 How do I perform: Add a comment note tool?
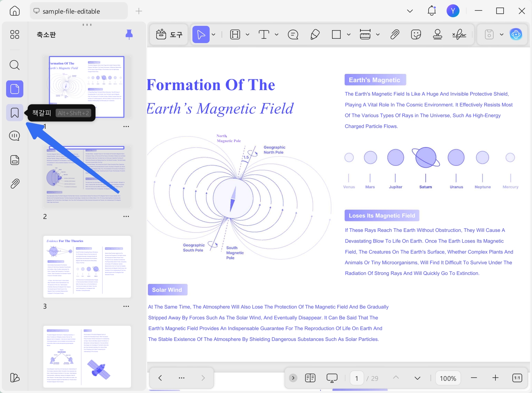pos(293,34)
